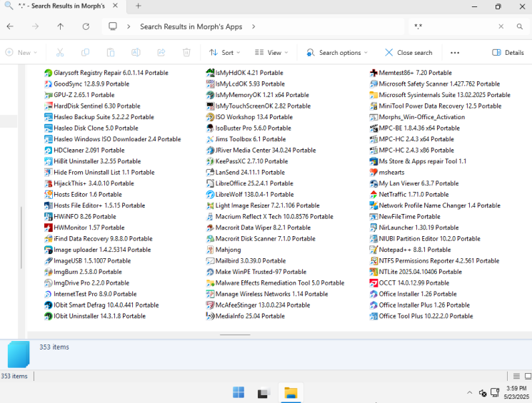Clear the *.* search text with X

[x=501, y=26]
